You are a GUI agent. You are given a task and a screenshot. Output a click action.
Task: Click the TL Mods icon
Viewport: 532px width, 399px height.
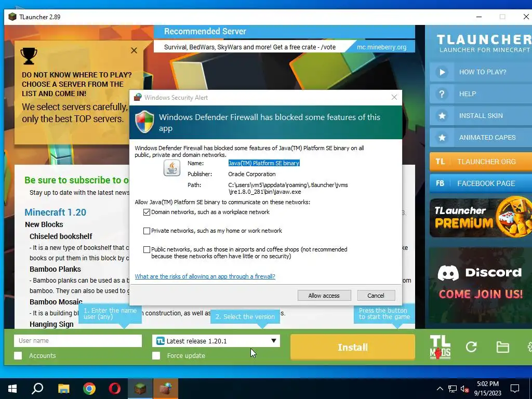tap(440, 347)
